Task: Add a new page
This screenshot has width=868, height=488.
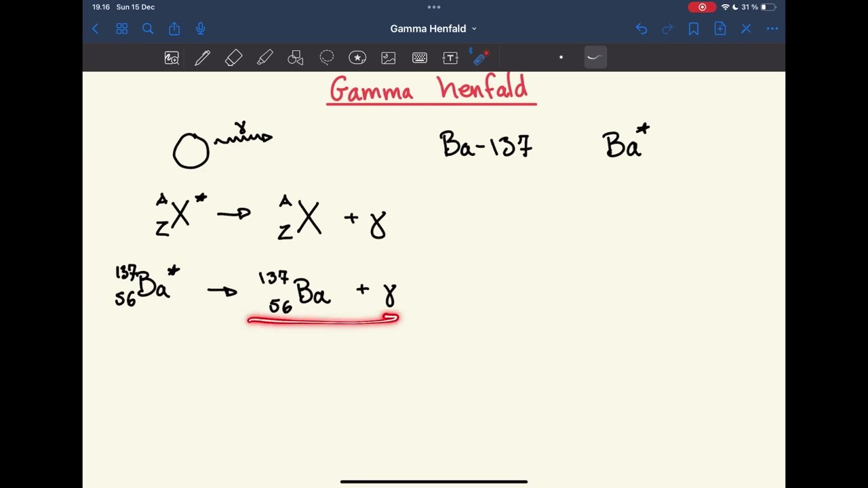Action: [720, 28]
